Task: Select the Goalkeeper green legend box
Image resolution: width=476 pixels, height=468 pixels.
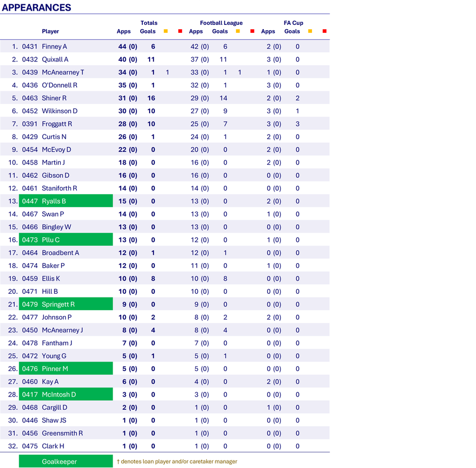Action: point(66,461)
